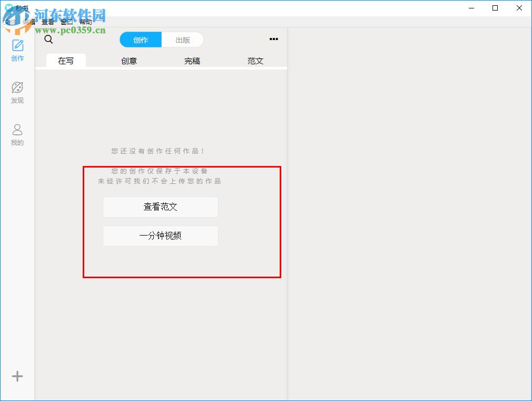Switch to the 创意 tab

click(129, 61)
